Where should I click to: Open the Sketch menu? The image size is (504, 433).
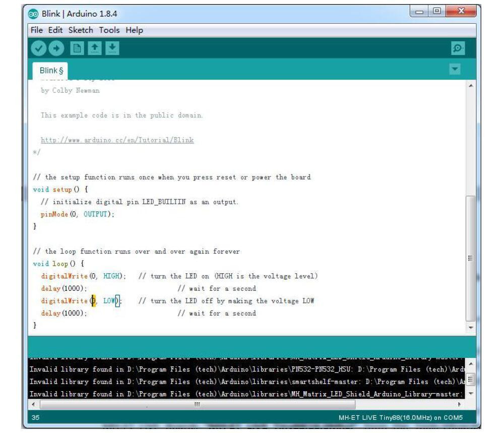coord(81,30)
